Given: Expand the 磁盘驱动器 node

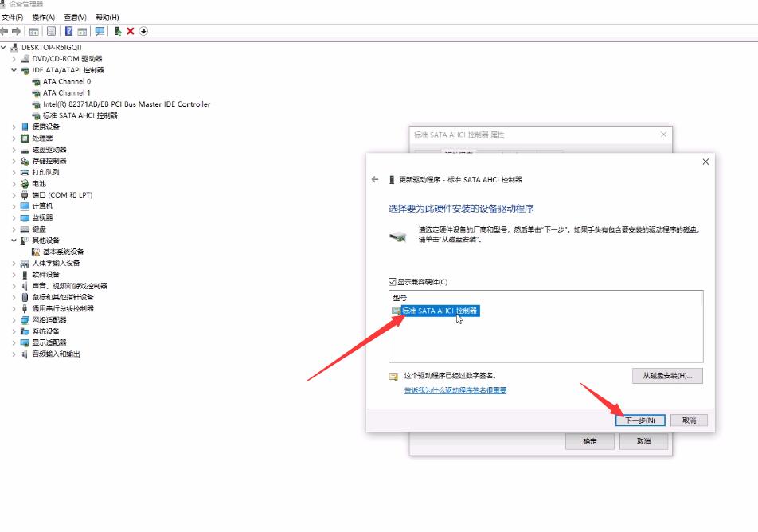Looking at the screenshot, I should [x=14, y=150].
